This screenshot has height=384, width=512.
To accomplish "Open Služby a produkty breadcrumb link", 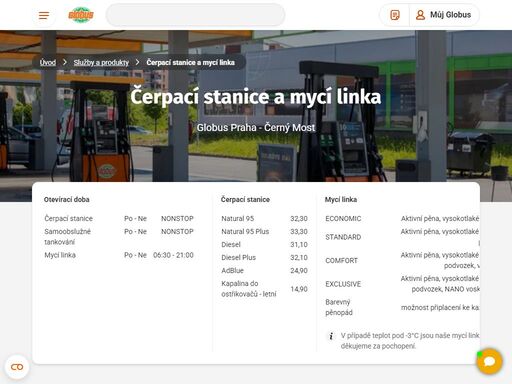I will coord(101,63).
